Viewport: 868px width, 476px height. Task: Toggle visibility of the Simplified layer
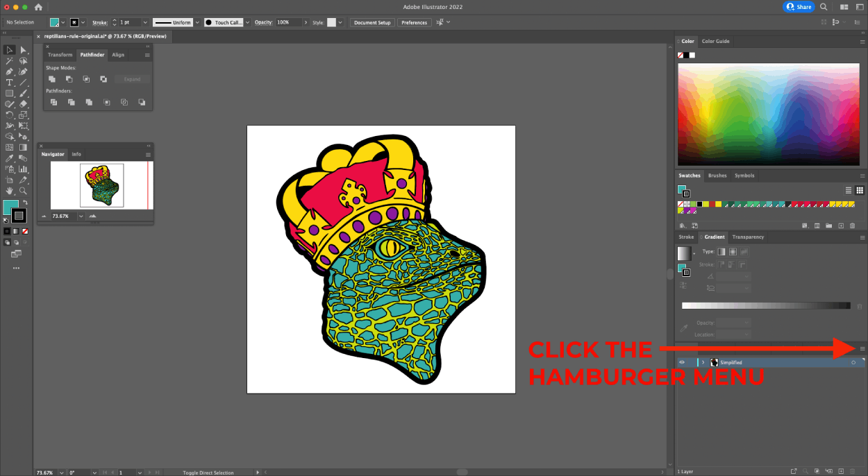(x=682, y=362)
